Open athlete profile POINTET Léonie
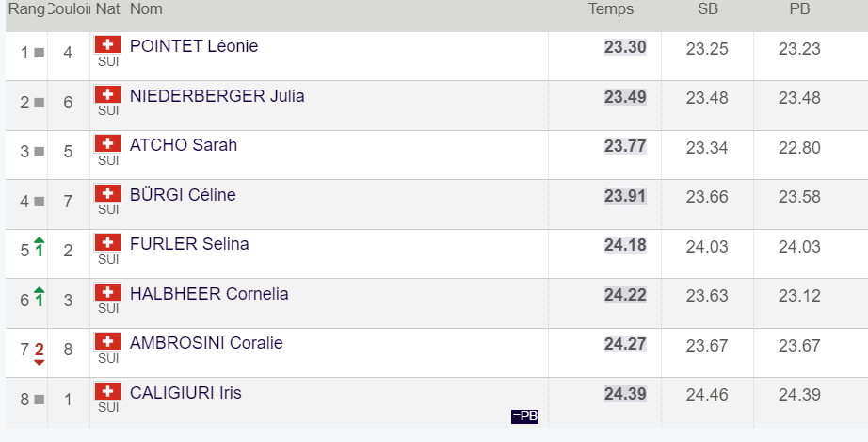 tap(193, 46)
